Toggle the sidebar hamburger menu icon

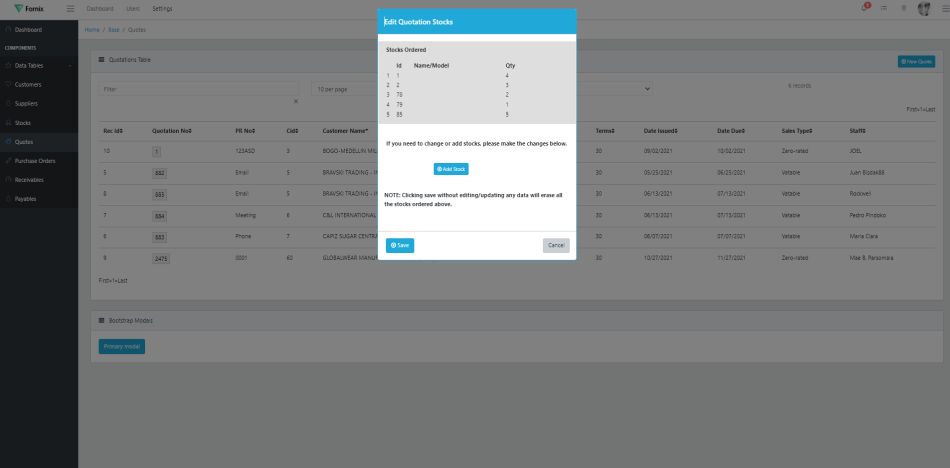(x=70, y=9)
